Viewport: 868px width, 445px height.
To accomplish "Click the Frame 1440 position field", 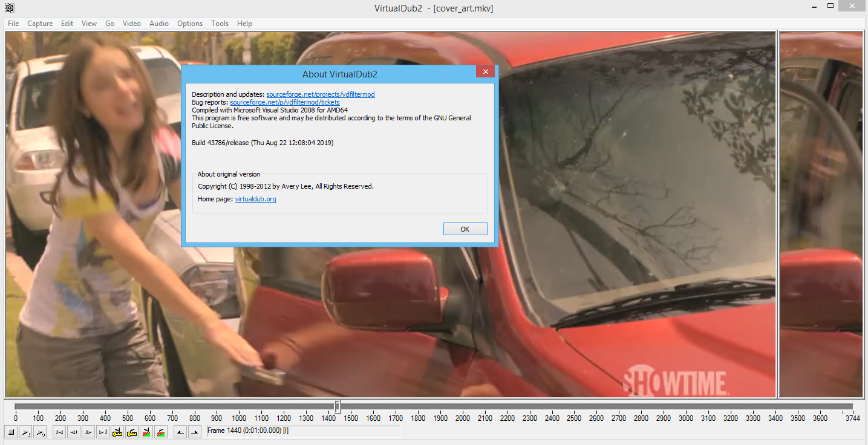I will click(x=303, y=431).
